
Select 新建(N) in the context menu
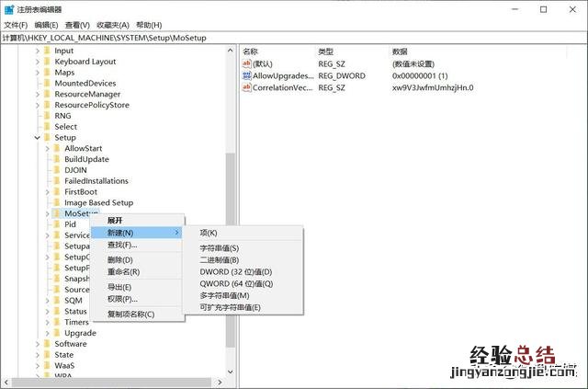[137, 233]
